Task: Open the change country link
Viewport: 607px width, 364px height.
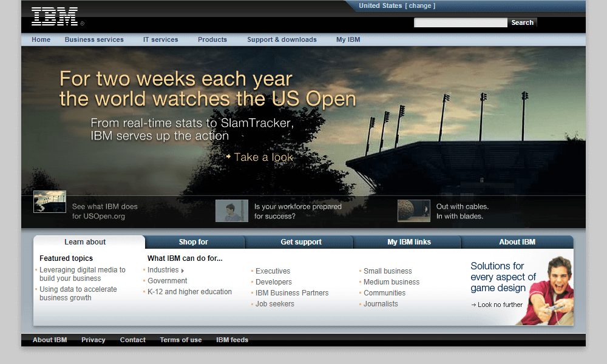Action: pyautogui.click(x=420, y=6)
